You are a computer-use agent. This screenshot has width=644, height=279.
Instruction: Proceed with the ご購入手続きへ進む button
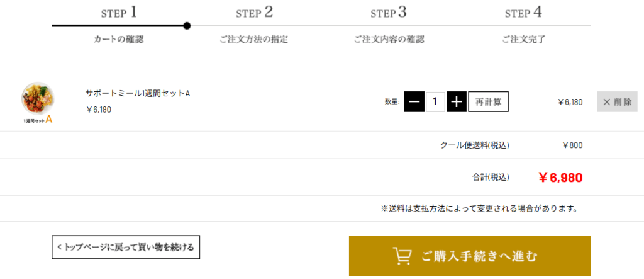pos(470,256)
